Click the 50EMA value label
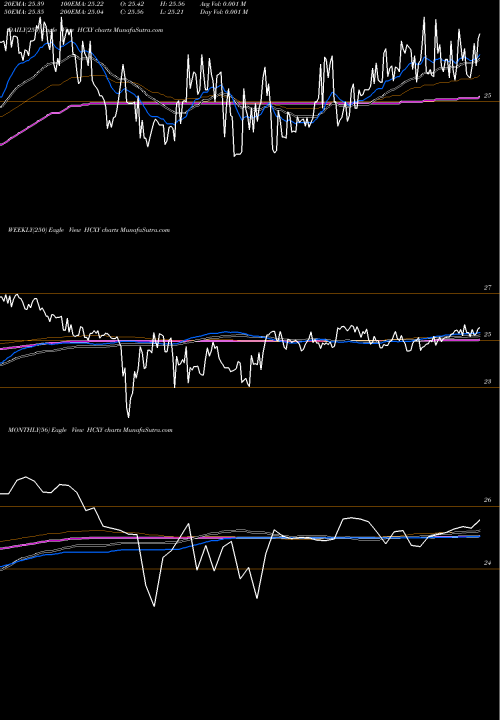The width and height of the screenshot is (500, 720). click(22, 12)
